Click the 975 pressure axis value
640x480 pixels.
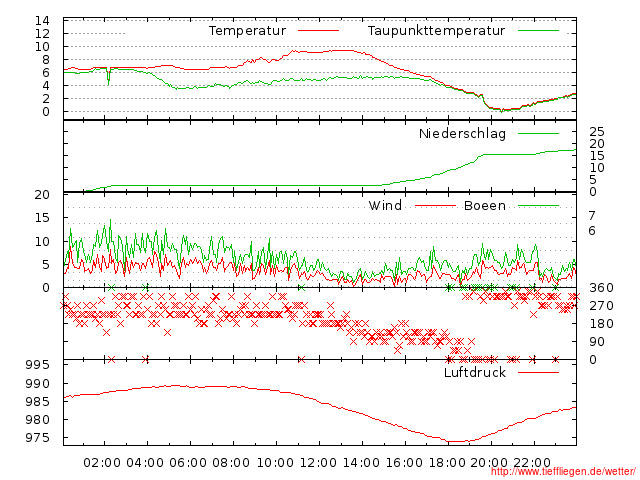click(38, 438)
